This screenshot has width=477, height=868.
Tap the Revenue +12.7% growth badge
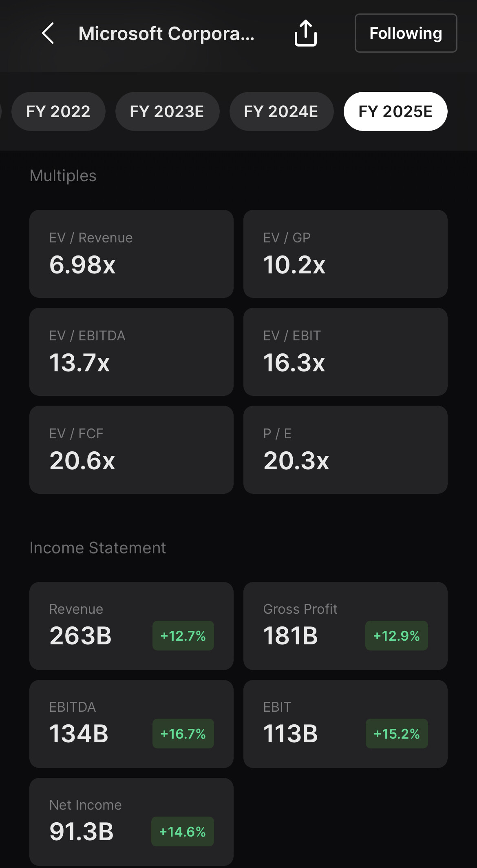183,635
